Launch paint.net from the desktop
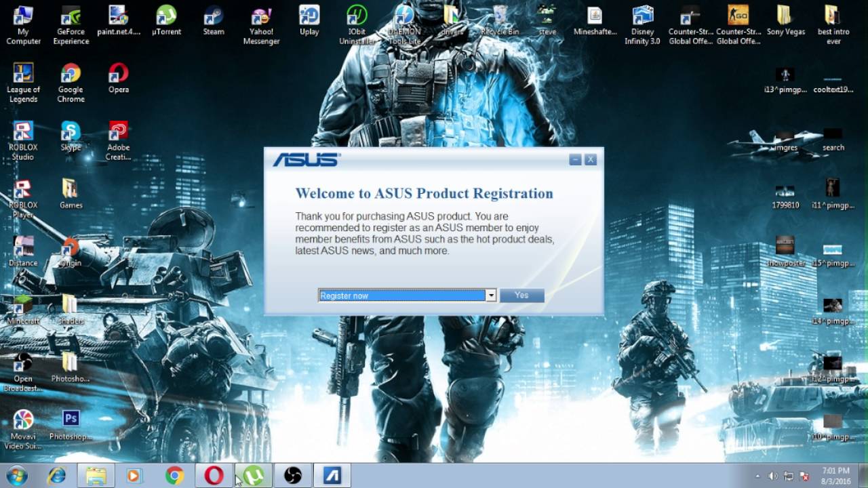The width and height of the screenshot is (868, 488). [119, 20]
